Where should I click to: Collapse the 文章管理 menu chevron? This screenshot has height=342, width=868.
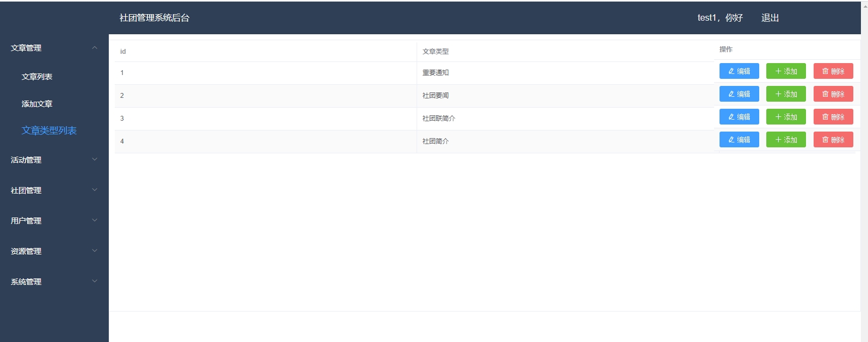coord(95,48)
